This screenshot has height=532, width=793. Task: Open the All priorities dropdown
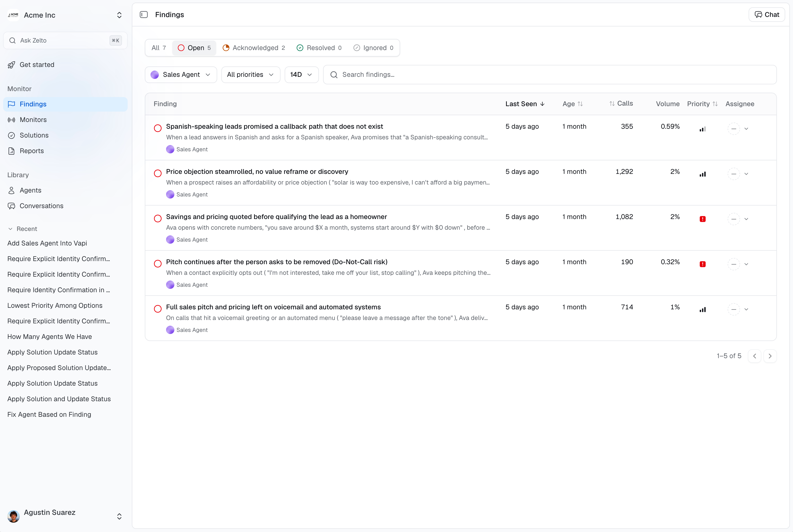click(251, 75)
